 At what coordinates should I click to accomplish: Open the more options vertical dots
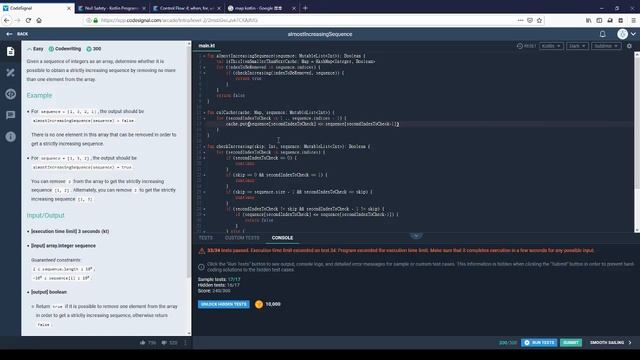tap(185, 343)
